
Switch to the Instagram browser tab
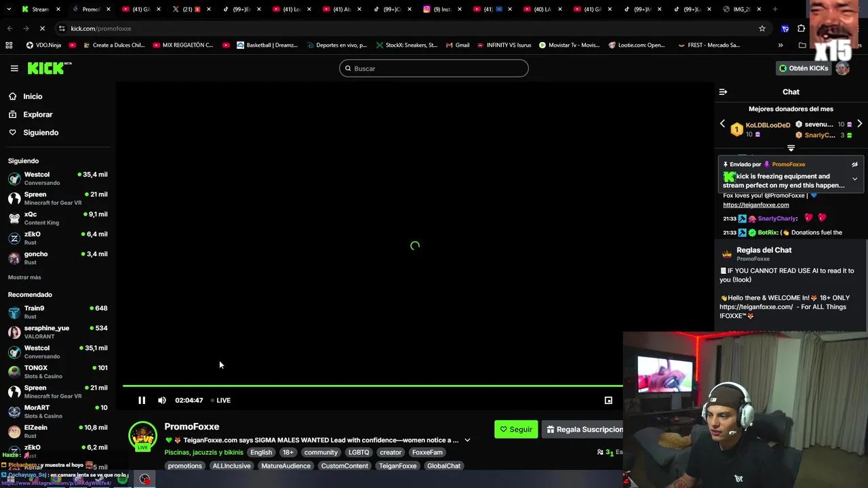(x=442, y=9)
